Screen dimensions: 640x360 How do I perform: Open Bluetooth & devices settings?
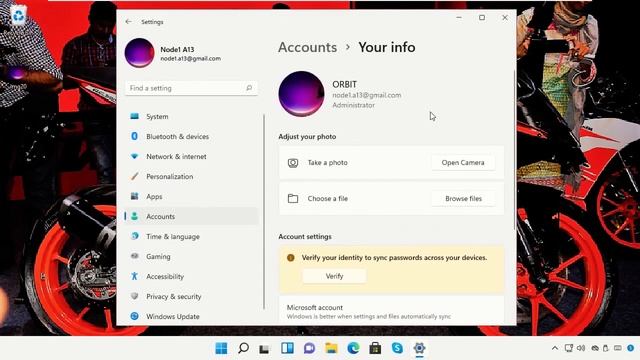coord(191,136)
